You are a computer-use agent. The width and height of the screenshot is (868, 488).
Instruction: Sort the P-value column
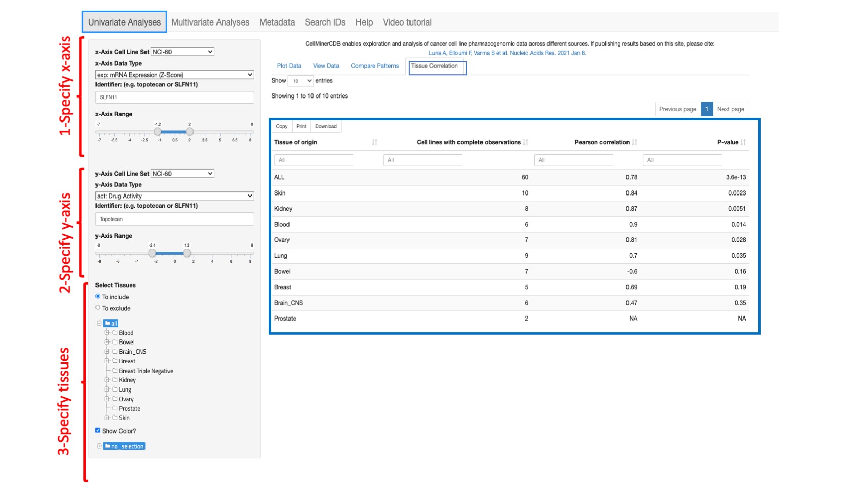743,142
